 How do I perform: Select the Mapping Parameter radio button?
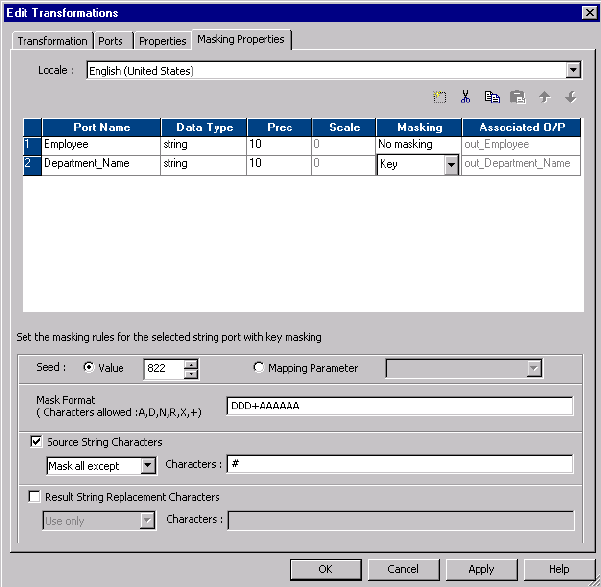pyautogui.click(x=259, y=367)
